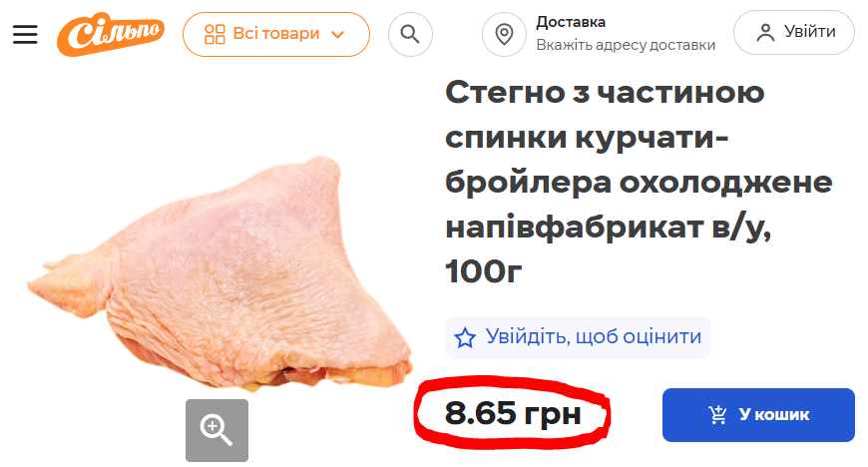Expand the Всі товари dropdown chevron

(x=337, y=34)
